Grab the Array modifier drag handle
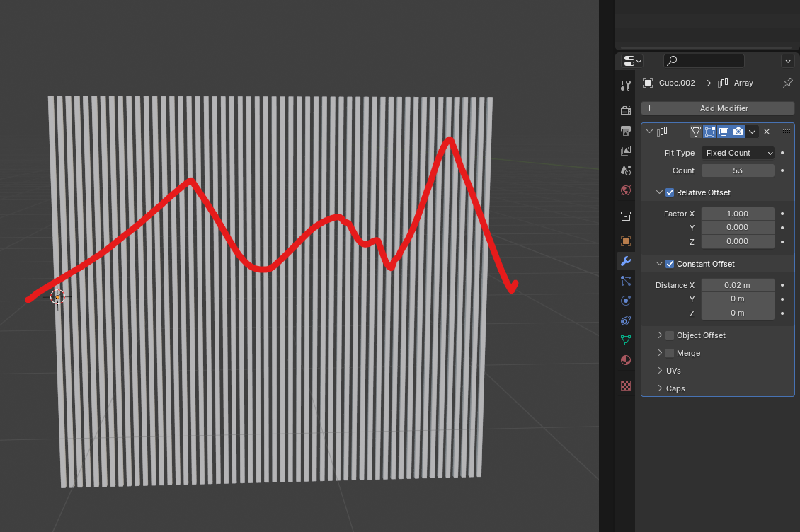The width and height of the screenshot is (800, 532). (x=787, y=131)
